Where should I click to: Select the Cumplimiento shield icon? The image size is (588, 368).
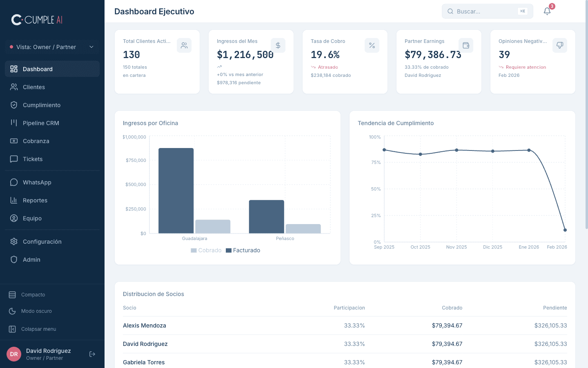(x=13, y=105)
